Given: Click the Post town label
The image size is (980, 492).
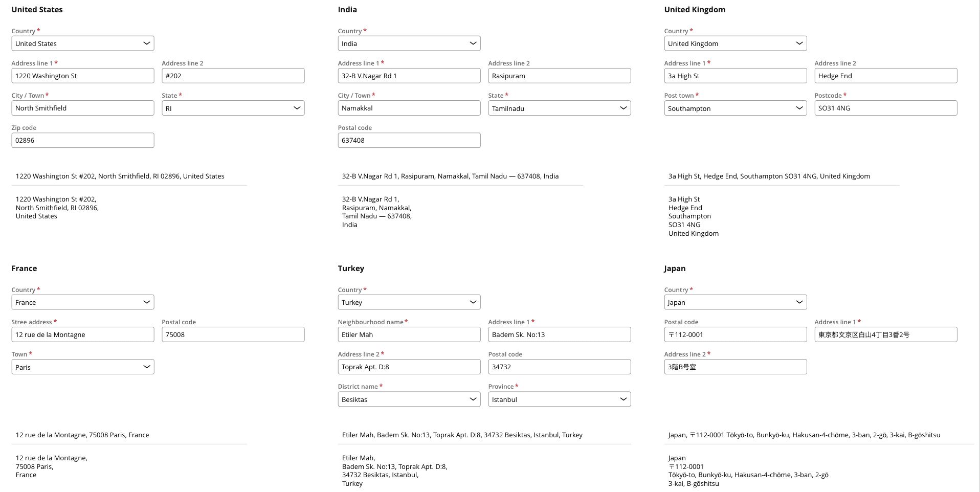Looking at the screenshot, I should coord(679,96).
